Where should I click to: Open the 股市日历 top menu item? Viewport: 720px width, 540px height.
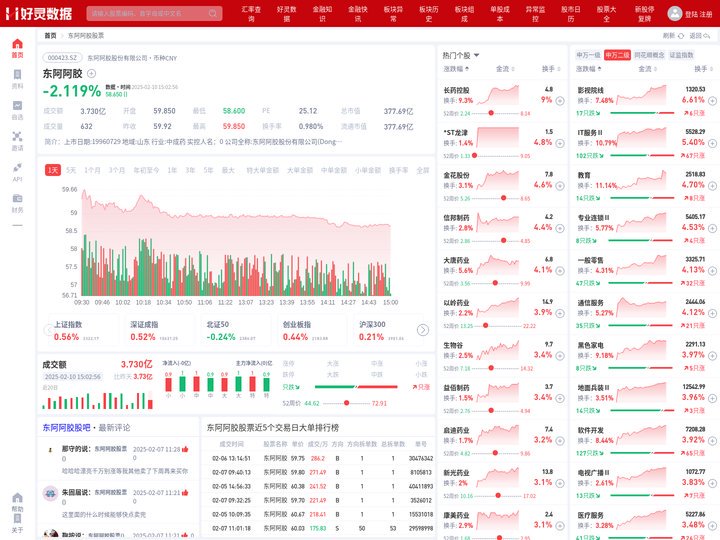pyautogui.click(x=571, y=14)
